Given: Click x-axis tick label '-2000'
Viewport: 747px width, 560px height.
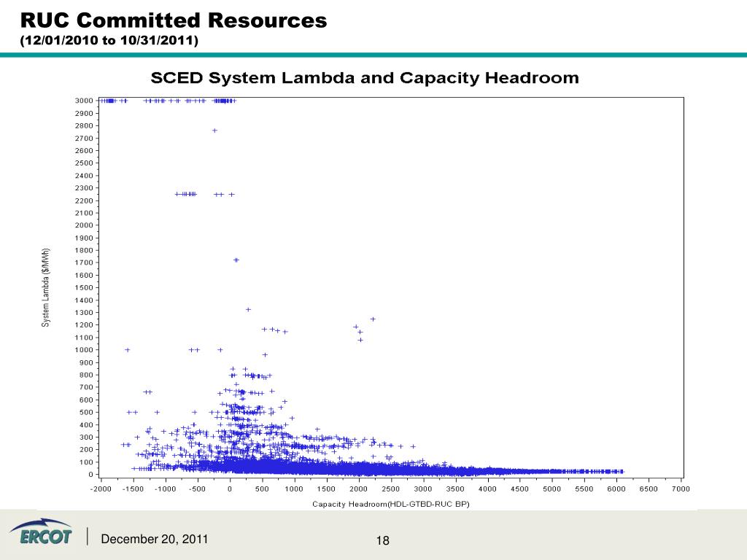Looking at the screenshot, I should (x=101, y=489).
